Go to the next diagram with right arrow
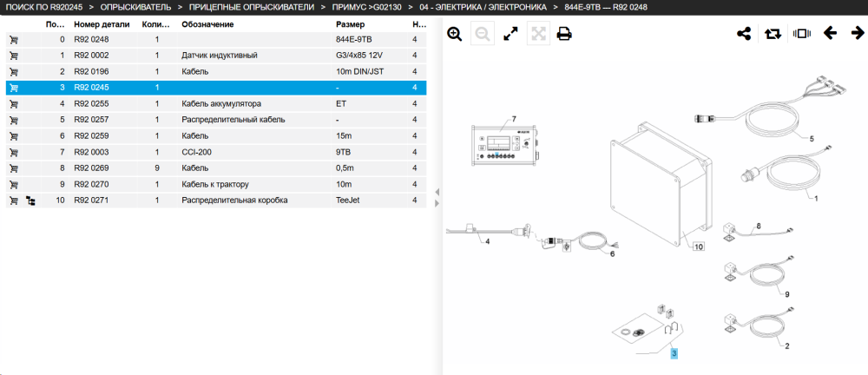The height and width of the screenshot is (375, 868). [x=858, y=34]
